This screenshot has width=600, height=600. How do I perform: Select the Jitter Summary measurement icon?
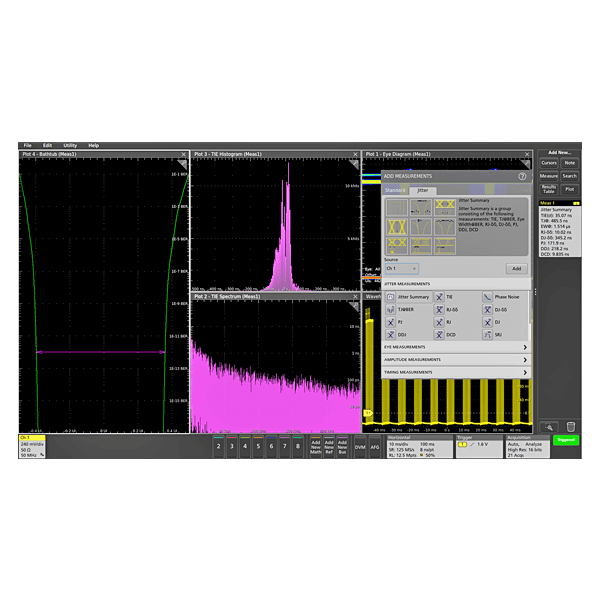coord(391,297)
